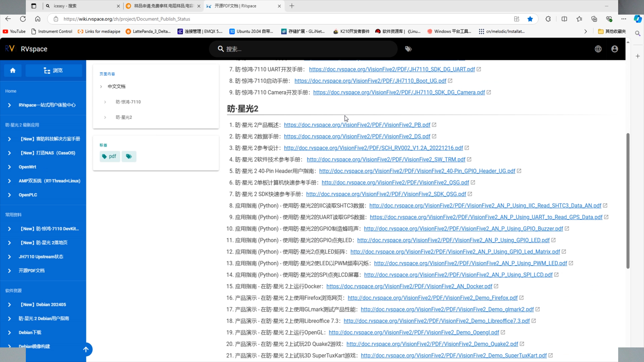The height and width of the screenshot is (362, 644).
Task: Select the 浏览 browse tab in sidebar
Action: 53,70
